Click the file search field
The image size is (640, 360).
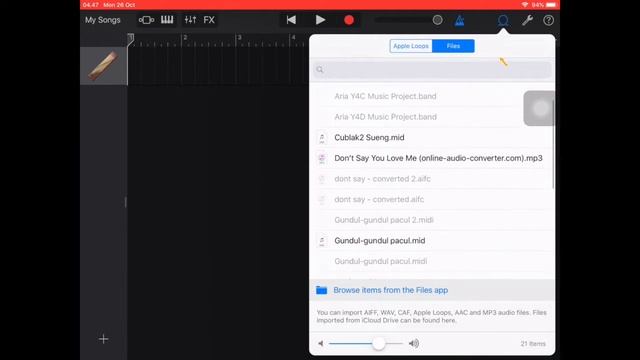tap(432, 70)
